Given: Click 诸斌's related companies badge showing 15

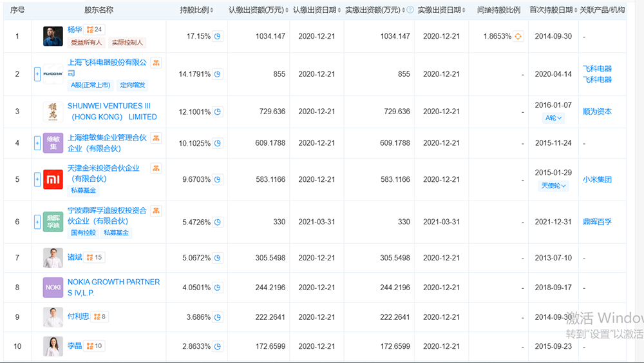Looking at the screenshot, I should tap(94, 257).
